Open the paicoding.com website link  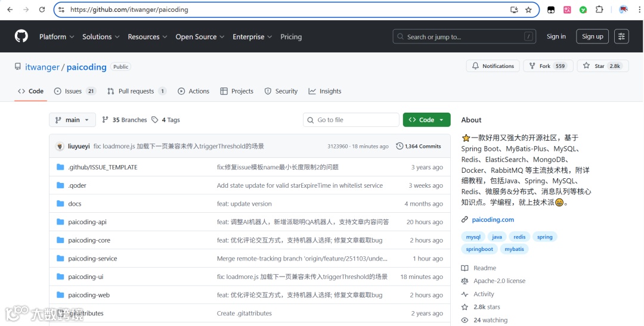pyautogui.click(x=493, y=220)
